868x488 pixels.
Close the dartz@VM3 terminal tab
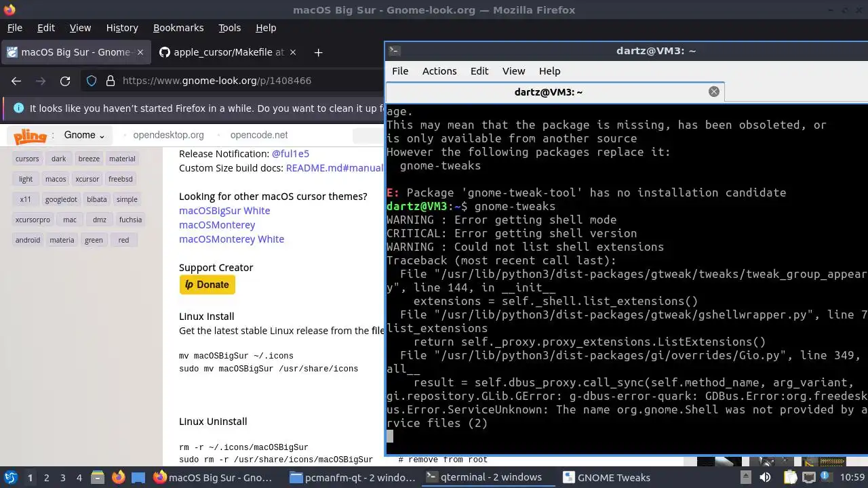[713, 91]
